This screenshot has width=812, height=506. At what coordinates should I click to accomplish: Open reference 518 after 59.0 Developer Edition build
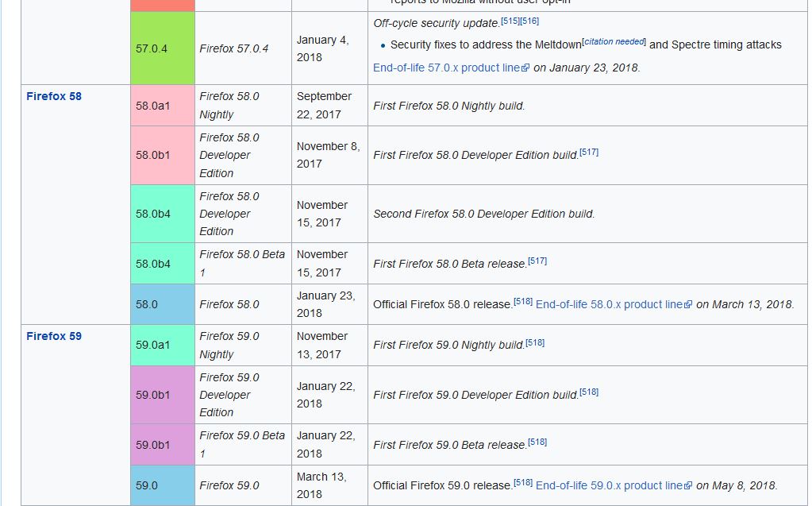coord(589,392)
